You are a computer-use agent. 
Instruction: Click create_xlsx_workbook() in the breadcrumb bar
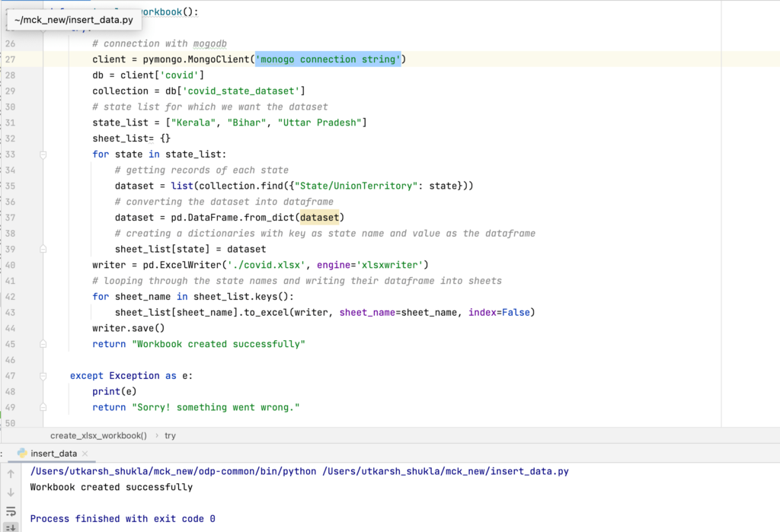98,435
